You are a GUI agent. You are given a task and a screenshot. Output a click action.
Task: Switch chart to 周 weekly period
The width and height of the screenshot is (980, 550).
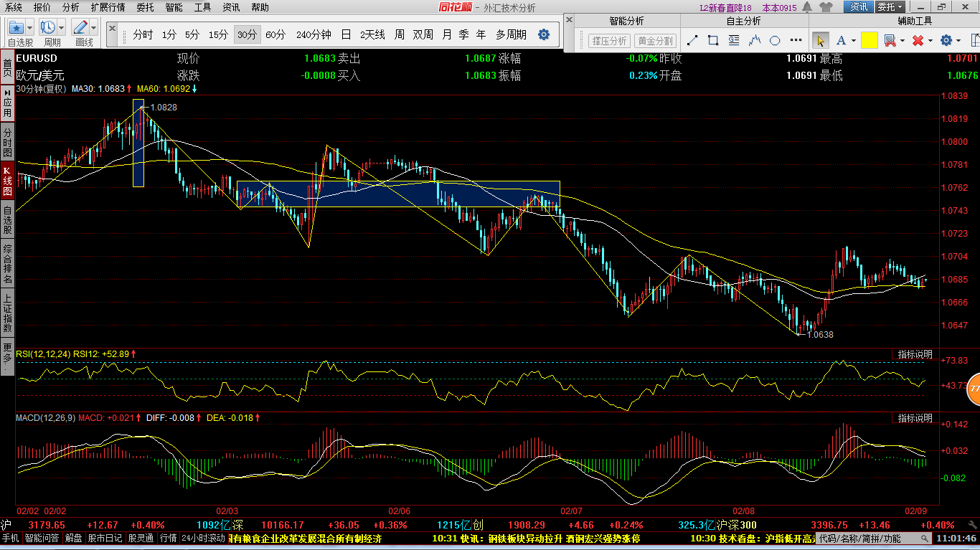tap(399, 34)
